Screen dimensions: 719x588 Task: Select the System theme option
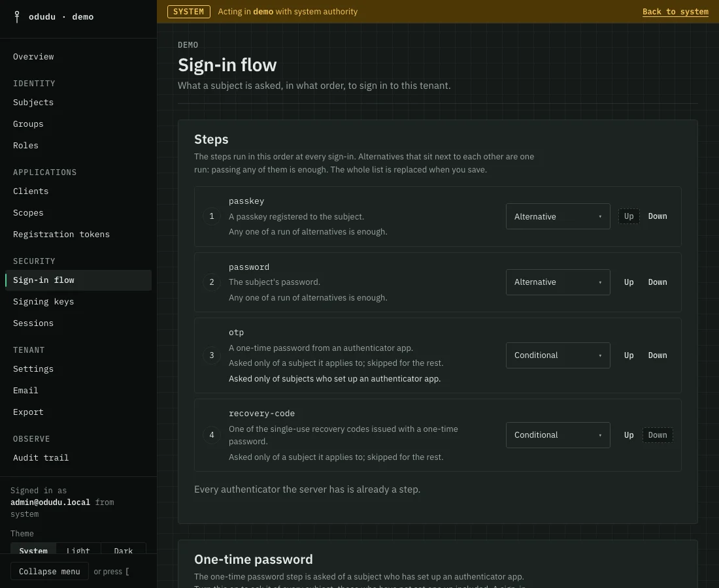pyautogui.click(x=33, y=550)
